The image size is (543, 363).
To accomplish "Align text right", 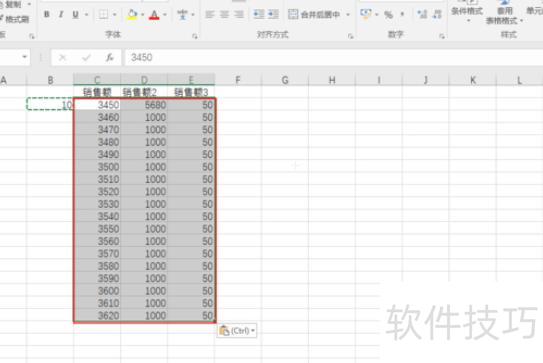I will (239, 14).
